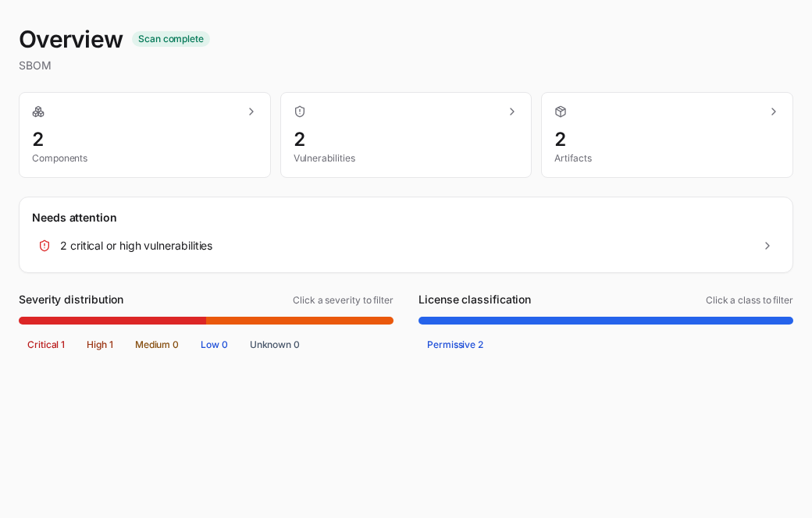The image size is (812, 518).
Task: Click the 'Click a class to filter' hint
Action: pyautogui.click(x=749, y=300)
